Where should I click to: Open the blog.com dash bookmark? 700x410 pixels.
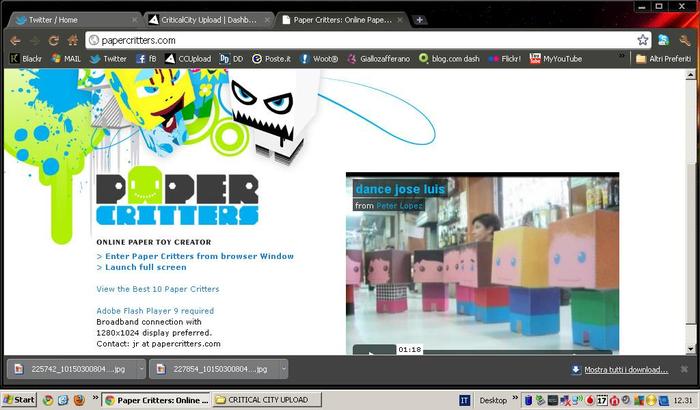[x=449, y=59]
